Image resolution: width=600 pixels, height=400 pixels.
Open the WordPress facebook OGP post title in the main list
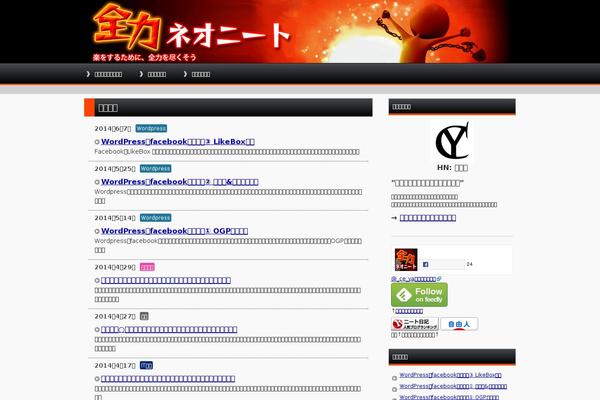[x=174, y=231]
